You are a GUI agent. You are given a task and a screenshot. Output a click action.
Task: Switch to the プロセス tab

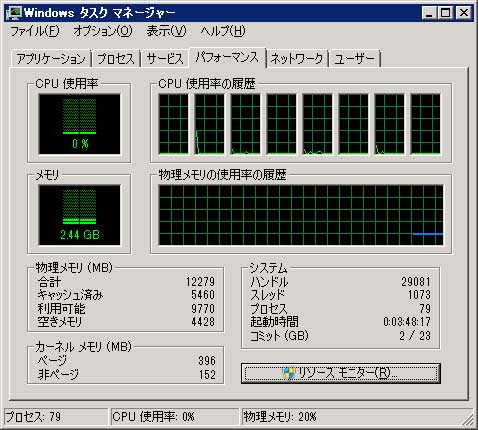tap(116, 59)
